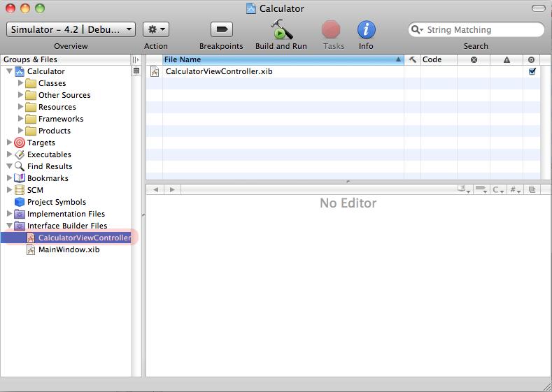Click the small list toggle under the Groups header

136,71
